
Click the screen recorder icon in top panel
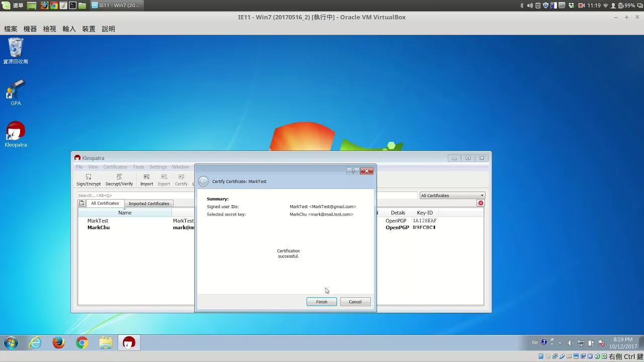click(x=582, y=6)
